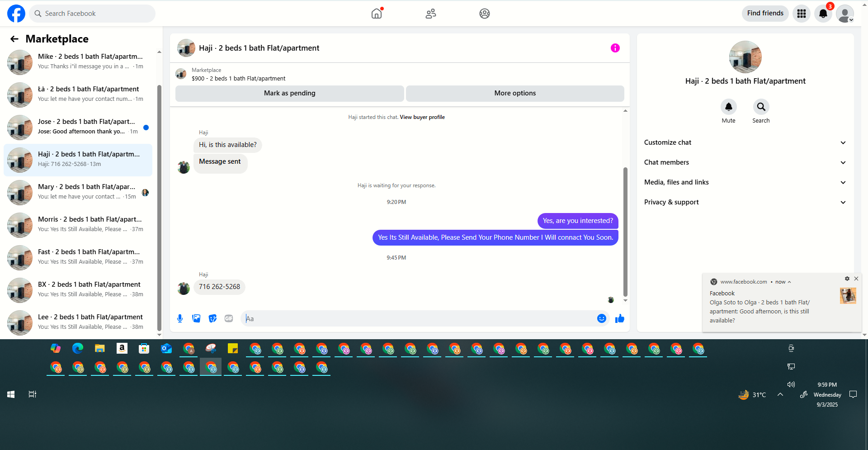Open the Home feed icon

(377, 14)
